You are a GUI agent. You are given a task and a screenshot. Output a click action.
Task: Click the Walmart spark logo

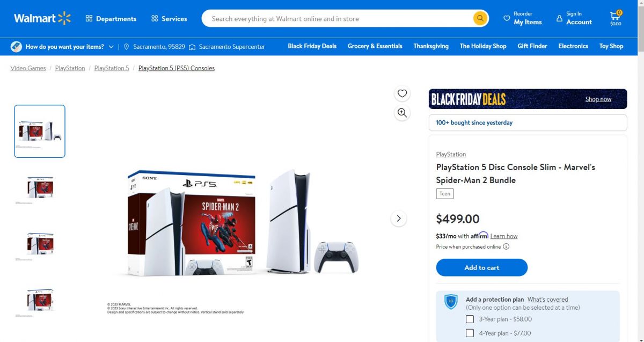pos(64,18)
